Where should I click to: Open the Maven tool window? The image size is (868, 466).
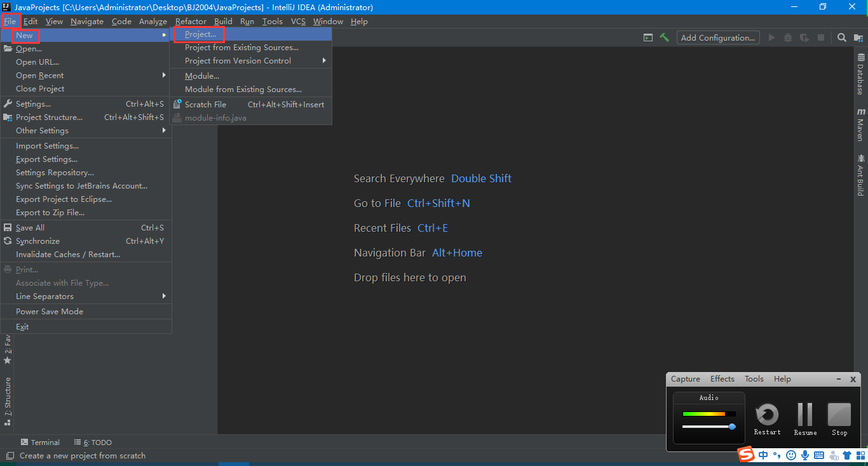pos(860,124)
